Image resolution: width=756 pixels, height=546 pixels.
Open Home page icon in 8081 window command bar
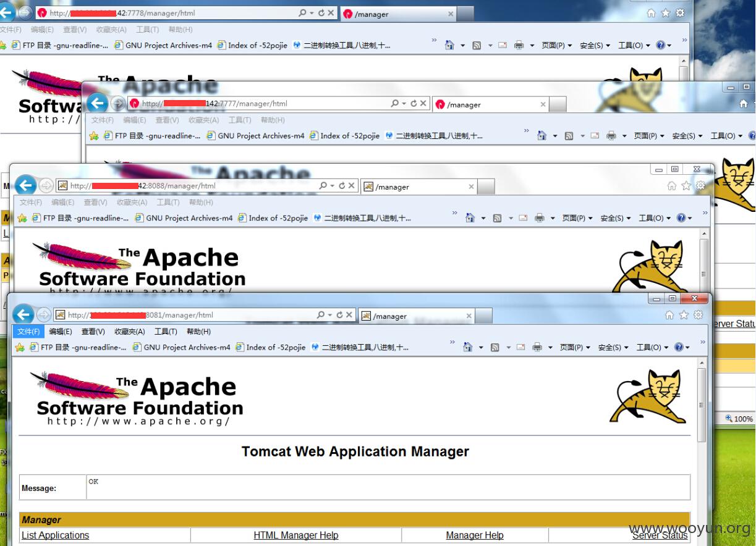469,347
